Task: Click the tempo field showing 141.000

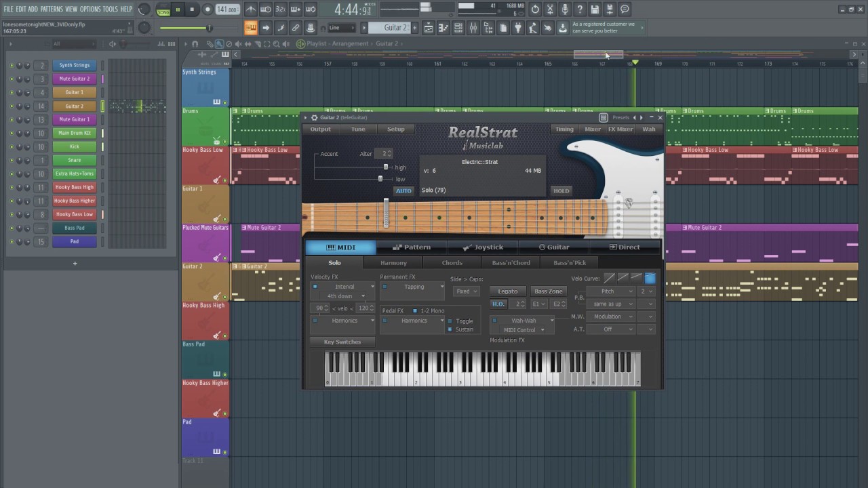Action: pos(227,9)
